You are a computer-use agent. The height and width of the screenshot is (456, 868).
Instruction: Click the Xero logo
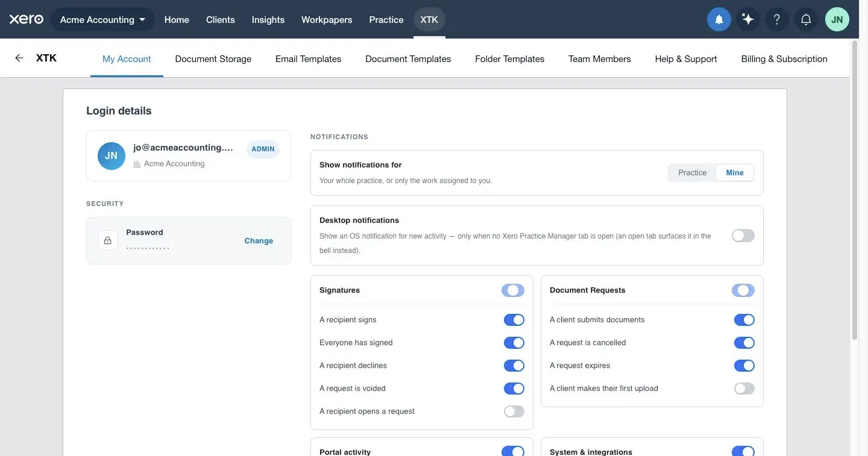27,19
